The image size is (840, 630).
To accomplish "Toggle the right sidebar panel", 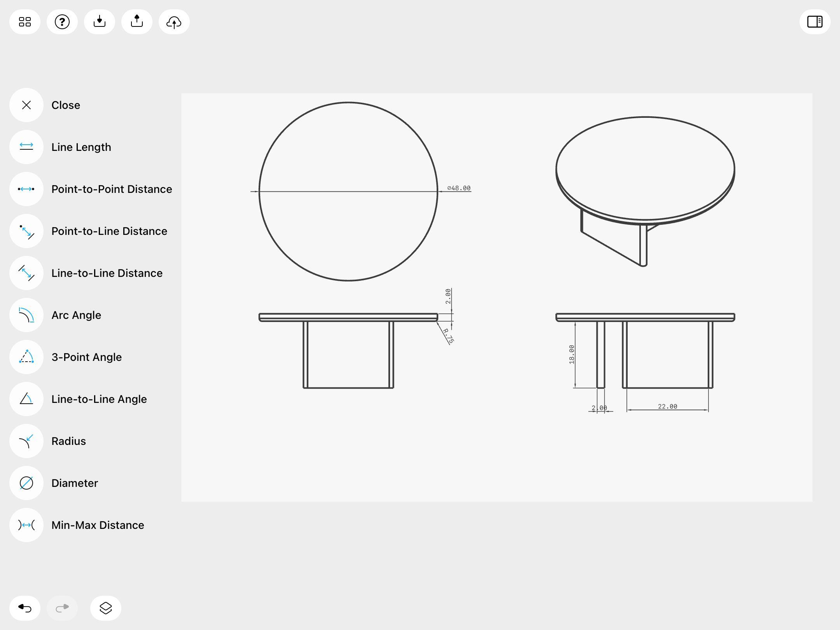I will click(815, 22).
